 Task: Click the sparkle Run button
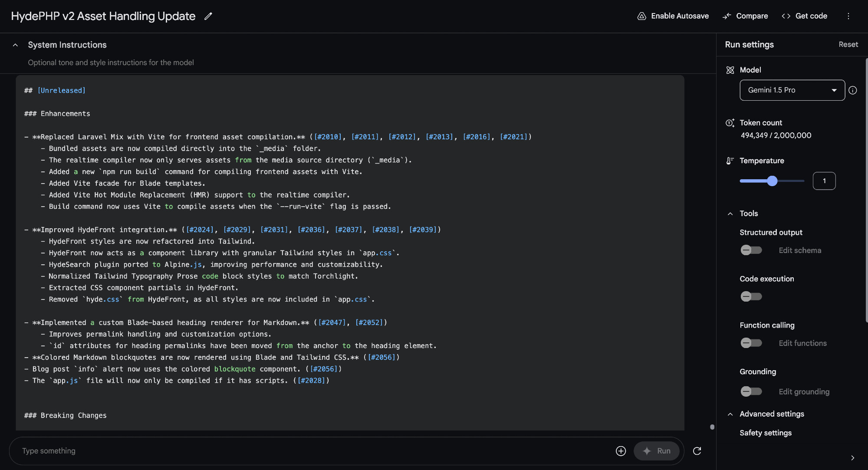656,451
